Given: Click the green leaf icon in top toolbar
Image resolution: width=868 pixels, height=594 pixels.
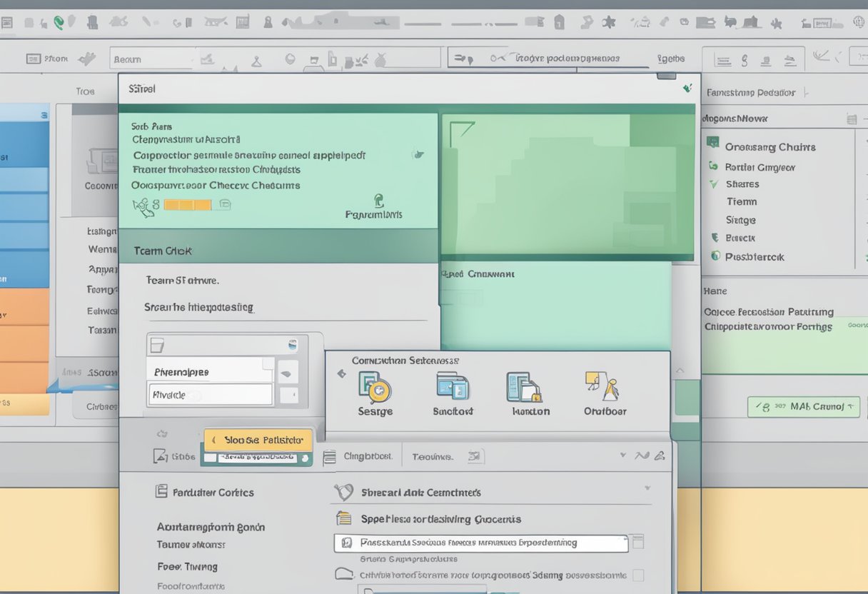Looking at the screenshot, I should click(60, 22).
